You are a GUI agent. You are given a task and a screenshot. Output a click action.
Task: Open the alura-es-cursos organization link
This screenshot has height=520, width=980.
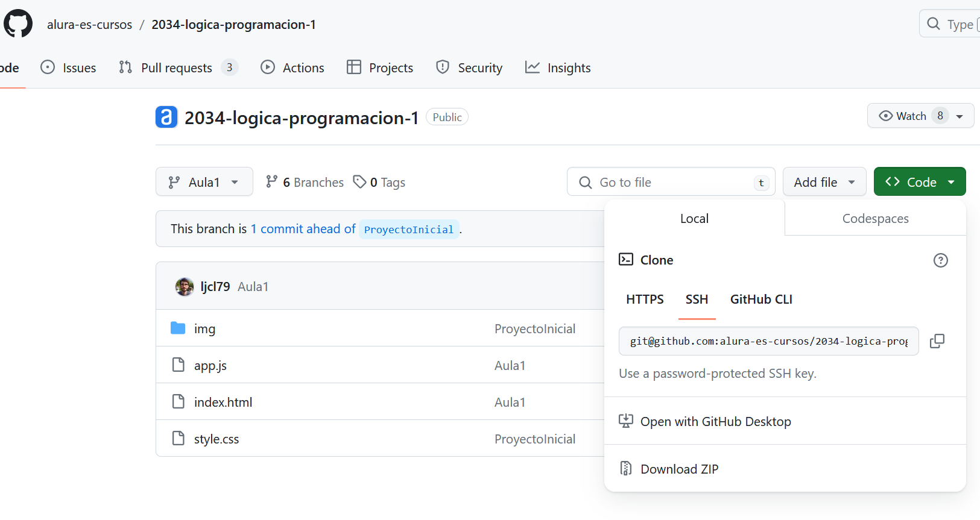tap(89, 25)
